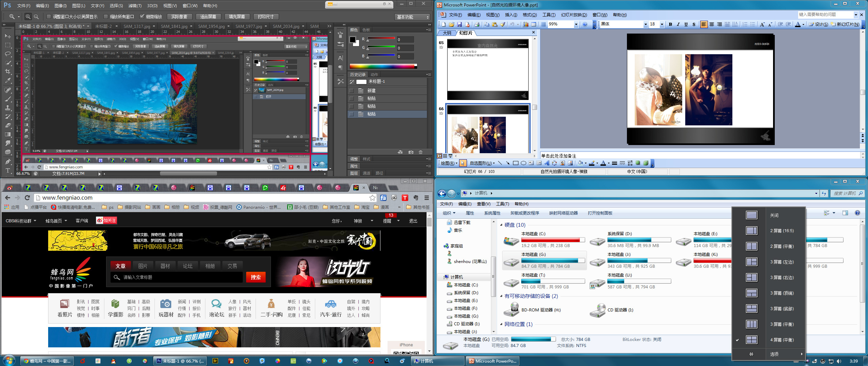Open the 滤镜(T) menu in Photoshop
868x366 pixels.
135,6
